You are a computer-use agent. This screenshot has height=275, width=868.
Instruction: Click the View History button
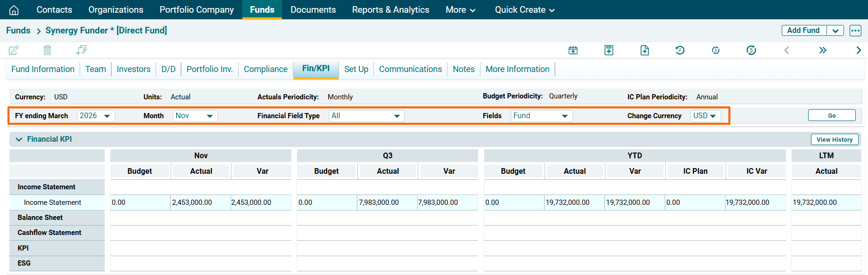coord(834,139)
